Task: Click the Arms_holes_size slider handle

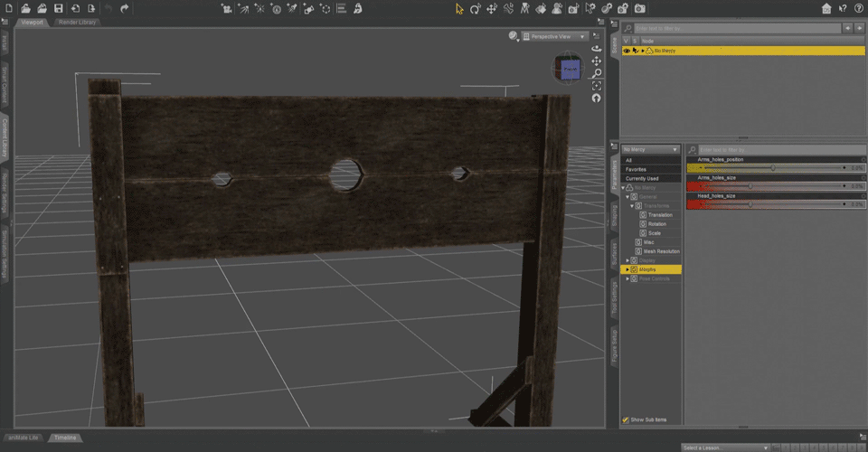Action: tap(750, 186)
